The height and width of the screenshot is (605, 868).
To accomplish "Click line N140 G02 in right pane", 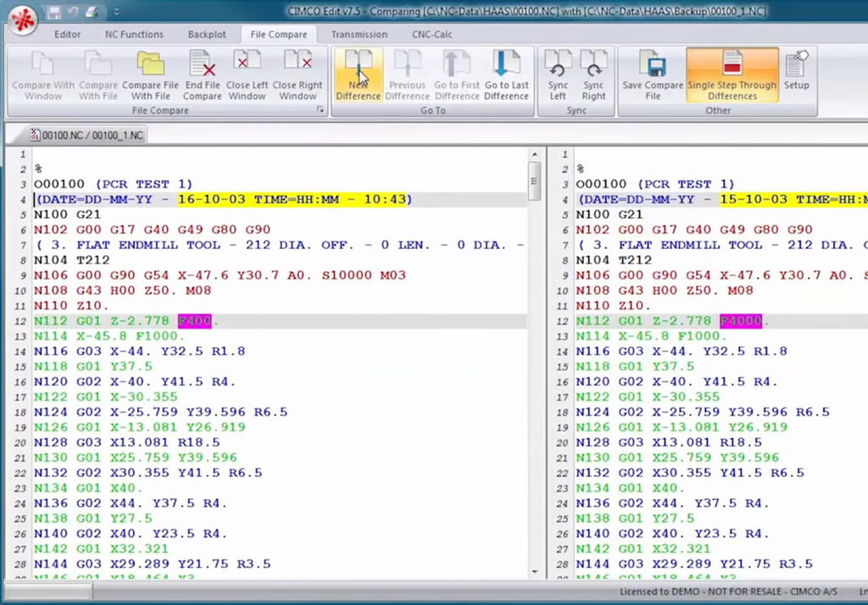I will tap(672, 534).
